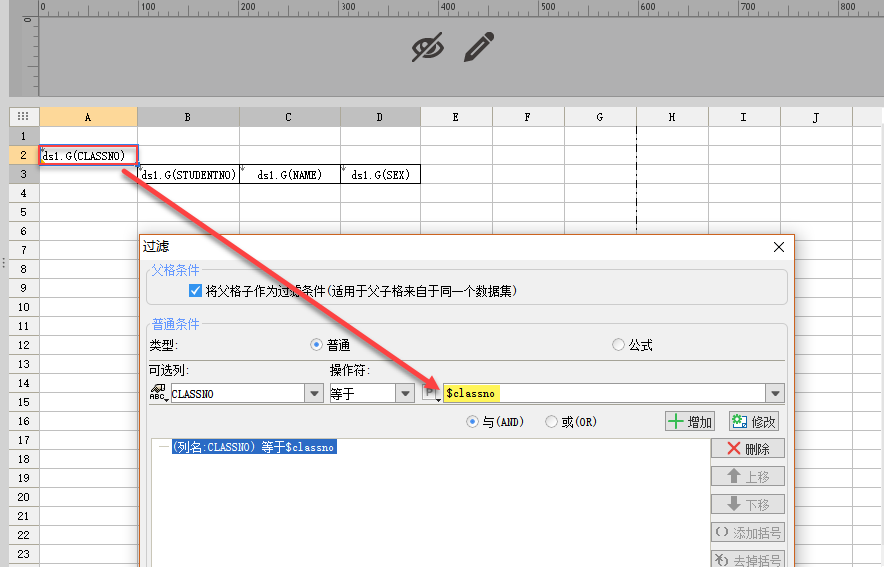
Task: Select the 普通 type radio button
Action: tap(316, 344)
